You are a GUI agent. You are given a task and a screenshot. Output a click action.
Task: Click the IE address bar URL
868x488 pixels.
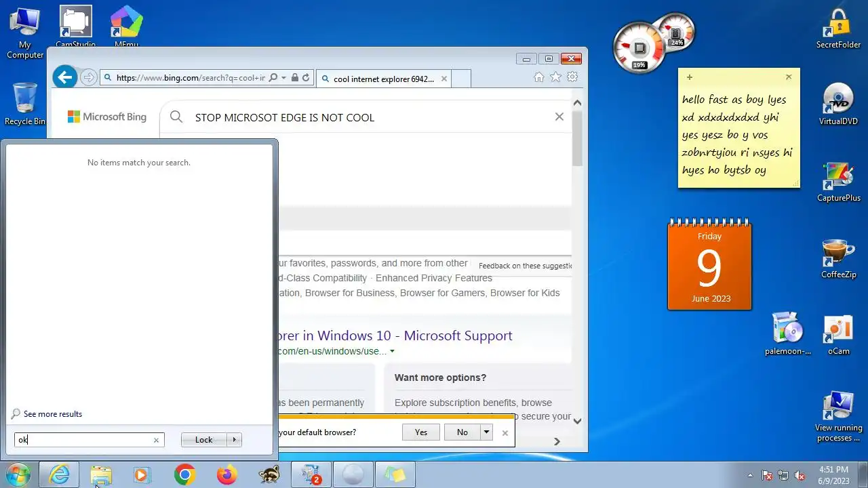pyautogui.click(x=191, y=78)
